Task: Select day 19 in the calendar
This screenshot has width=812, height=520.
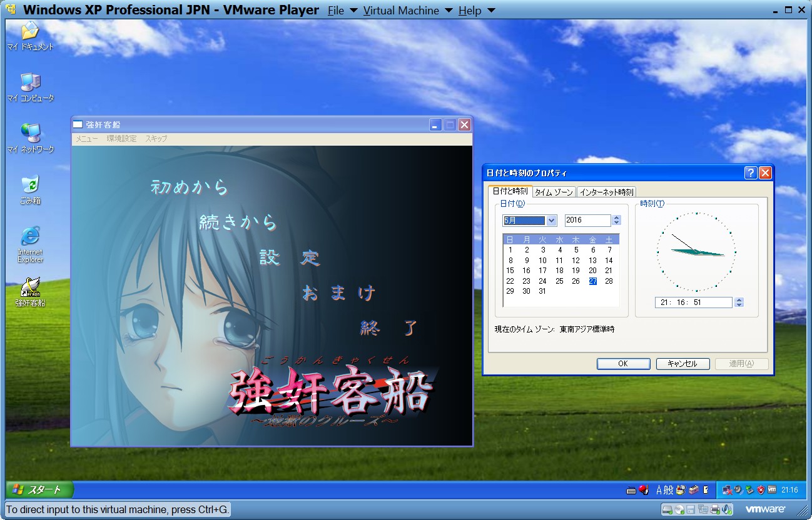Action: click(x=576, y=271)
